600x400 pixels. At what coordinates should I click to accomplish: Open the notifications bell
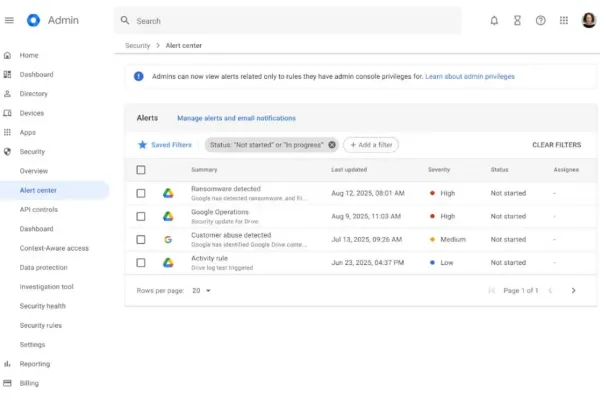click(x=494, y=20)
